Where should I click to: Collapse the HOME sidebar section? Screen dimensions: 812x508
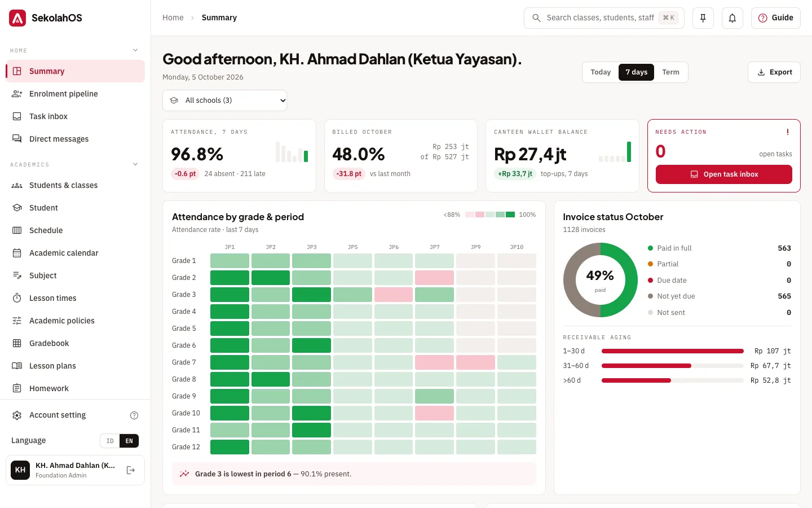(x=135, y=50)
